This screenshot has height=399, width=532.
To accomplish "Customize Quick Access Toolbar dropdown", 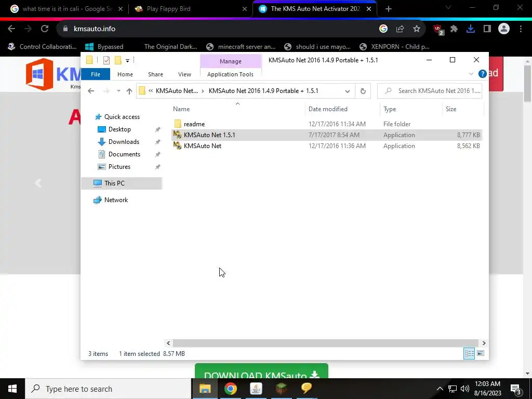I will pos(128,60).
